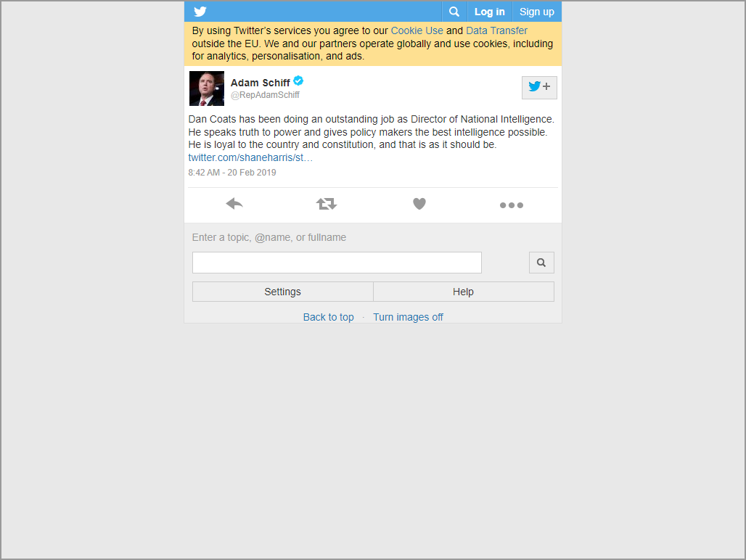
Task: Click the Twitter bird logo in header
Action: click(200, 12)
